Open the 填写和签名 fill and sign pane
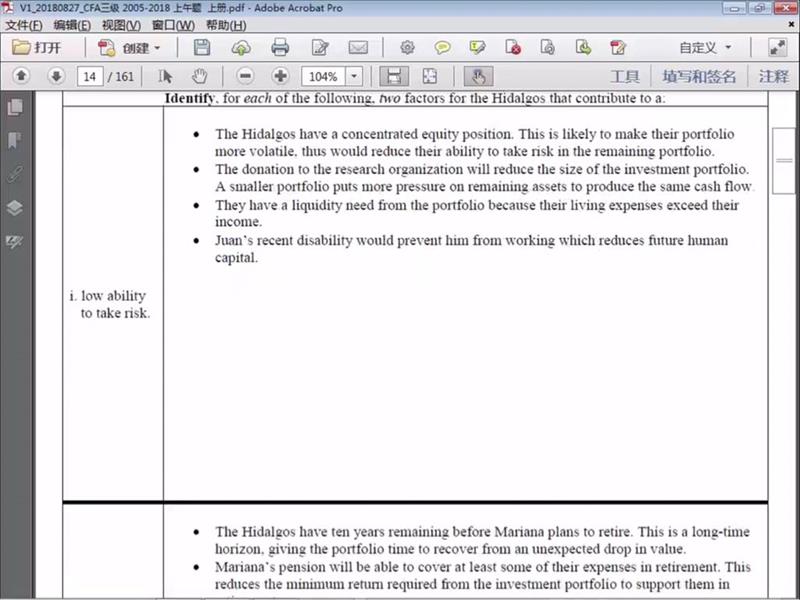The height and width of the screenshot is (600, 800). [698, 77]
